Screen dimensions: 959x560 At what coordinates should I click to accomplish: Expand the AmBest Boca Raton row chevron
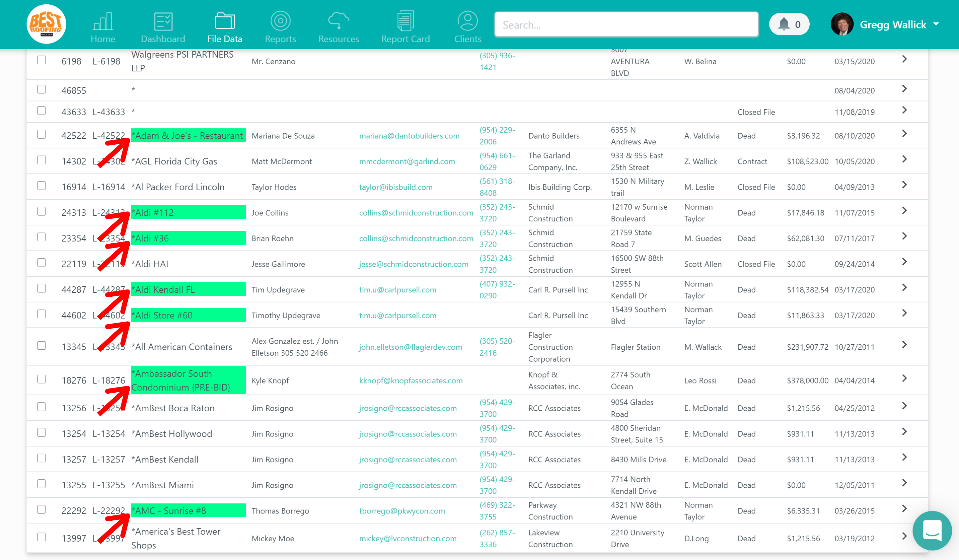coord(904,406)
